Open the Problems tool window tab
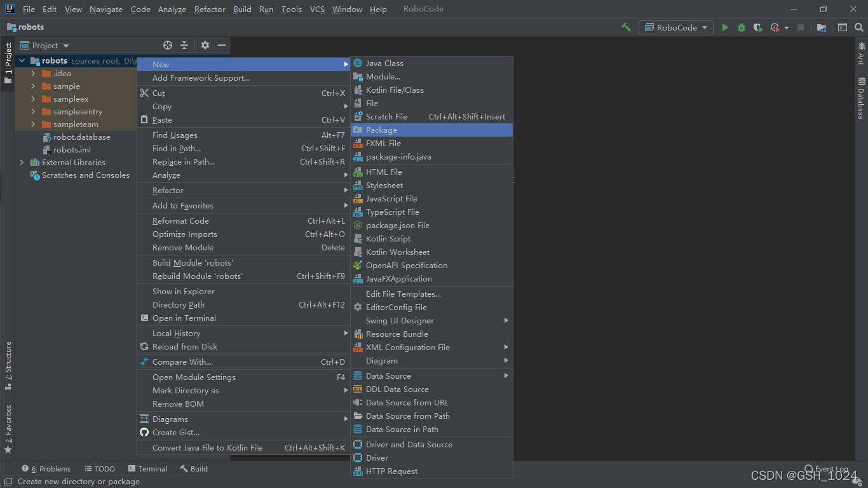868x488 pixels. tap(46, 469)
